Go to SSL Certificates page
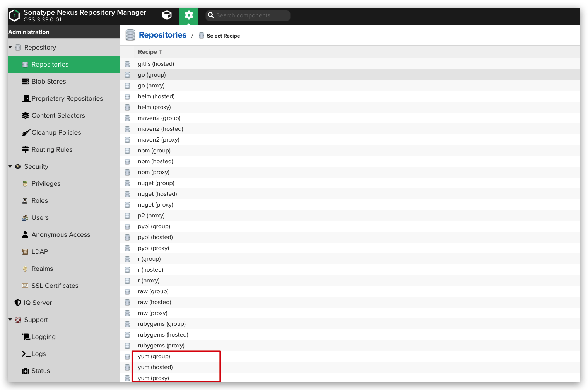Screen dimensions: 588x390 coord(55,286)
